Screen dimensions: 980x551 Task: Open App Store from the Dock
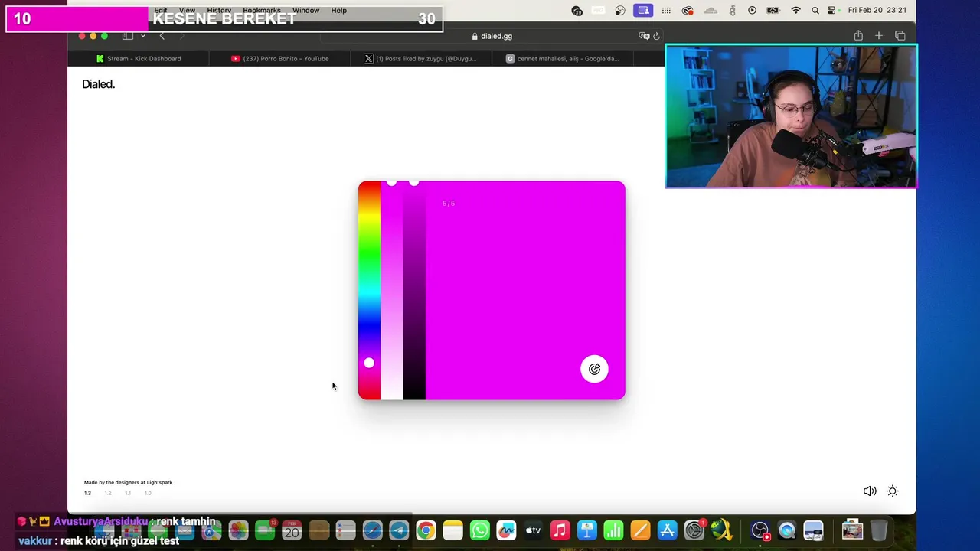pos(667,530)
